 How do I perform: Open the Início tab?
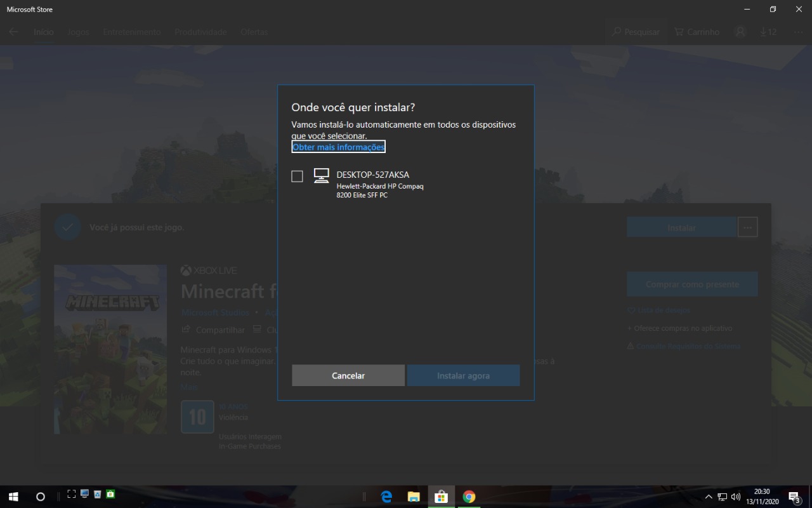[x=44, y=32]
